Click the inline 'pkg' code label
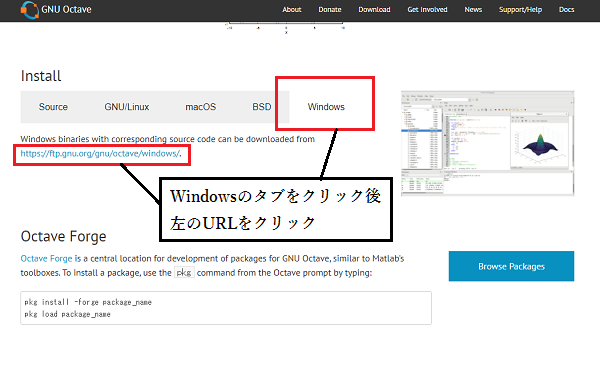The width and height of the screenshot is (600, 367). pyautogui.click(x=184, y=272)
